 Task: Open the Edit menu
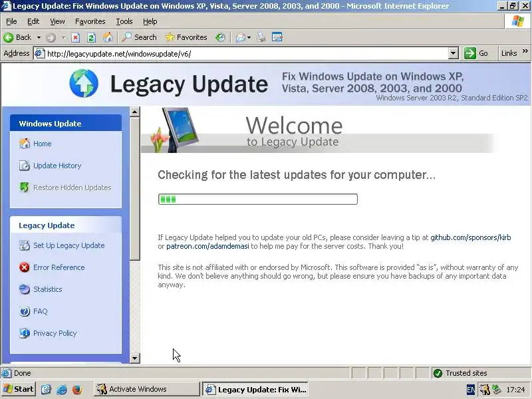pos(33,21)
